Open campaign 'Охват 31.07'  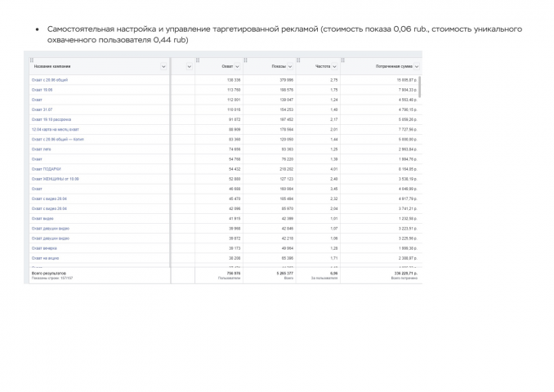tap(42, 109)
